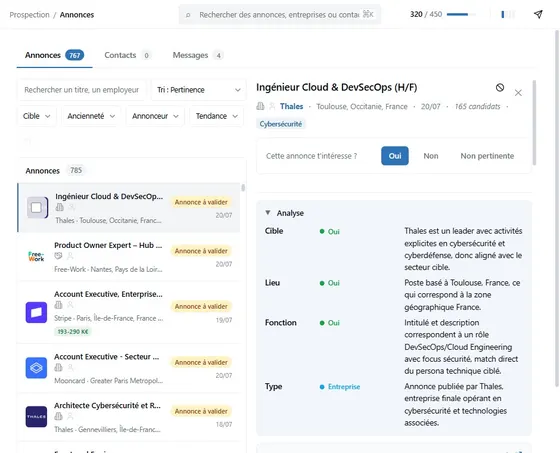Click the page's main vertical scrollbar

tap(556, 208)
